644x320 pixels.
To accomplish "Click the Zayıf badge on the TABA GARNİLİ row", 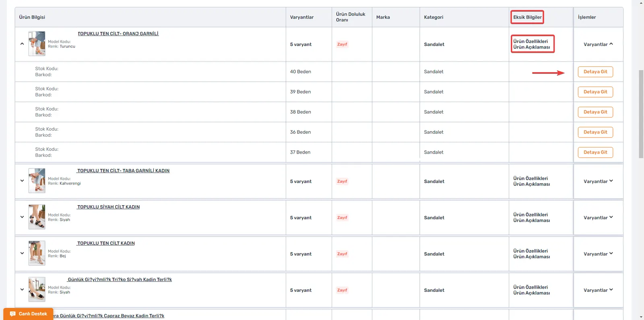I will coord(342,181).
